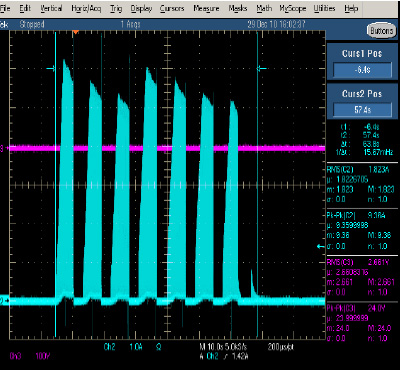
Task: Click the Buttons toggle button
Action: pyautogui.click(x=381, y=31)
